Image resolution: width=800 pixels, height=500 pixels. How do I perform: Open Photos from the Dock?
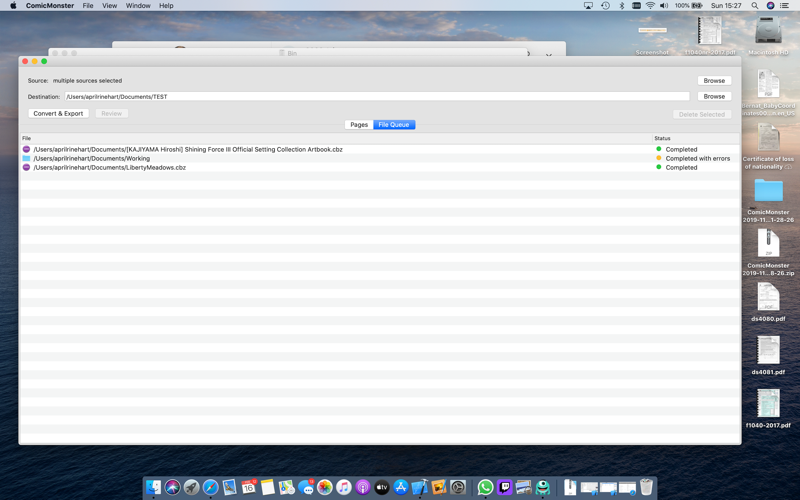324,487
